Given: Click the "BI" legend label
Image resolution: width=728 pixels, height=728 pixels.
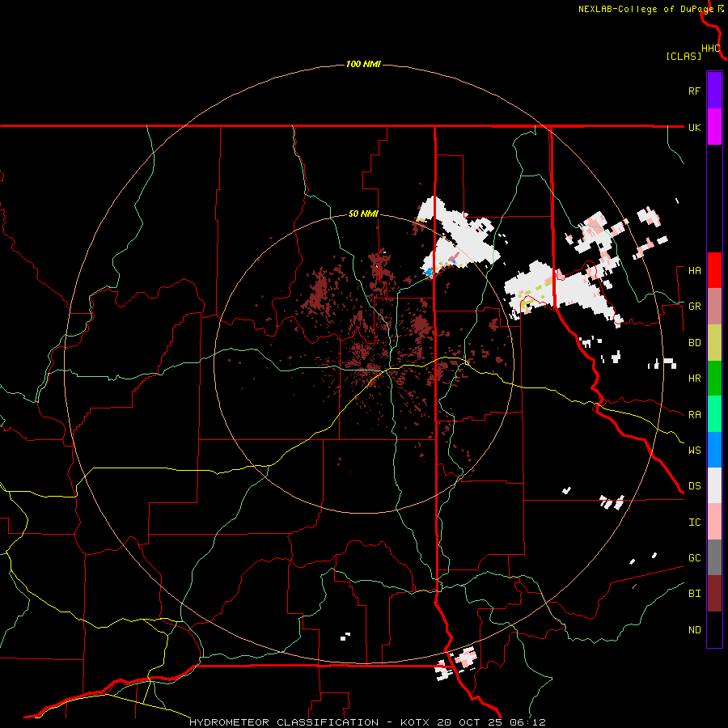Looking at the screenshot, I should pos(694,594).
